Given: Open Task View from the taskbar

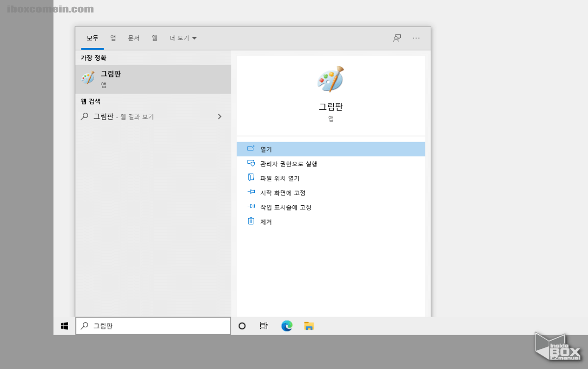Looking at the screenshot, I should 264,325.
